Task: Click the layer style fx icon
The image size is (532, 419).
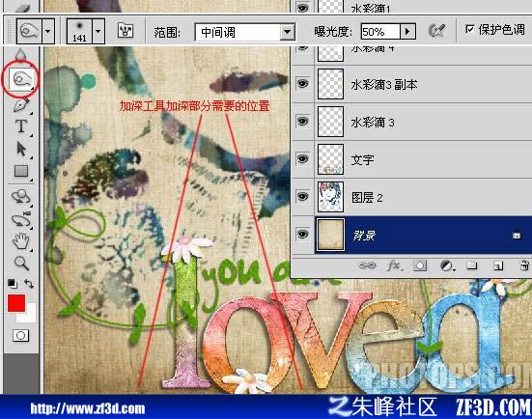Action: [395, 265]
